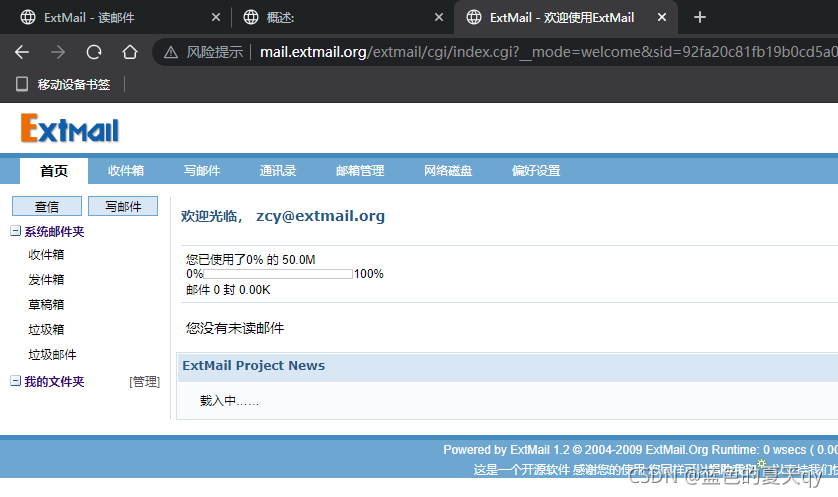
Task: Open a new browser tab with plus
Action: [x=700, y=18]
